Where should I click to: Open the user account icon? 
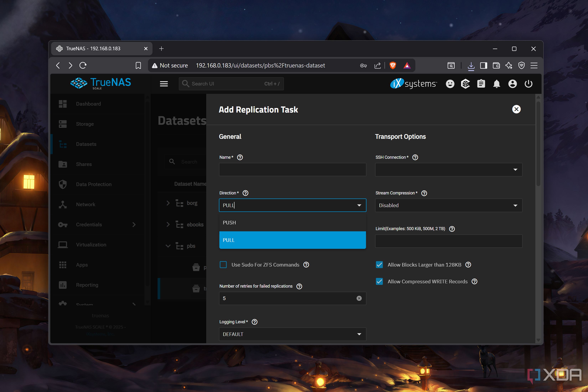coord(512,84)
